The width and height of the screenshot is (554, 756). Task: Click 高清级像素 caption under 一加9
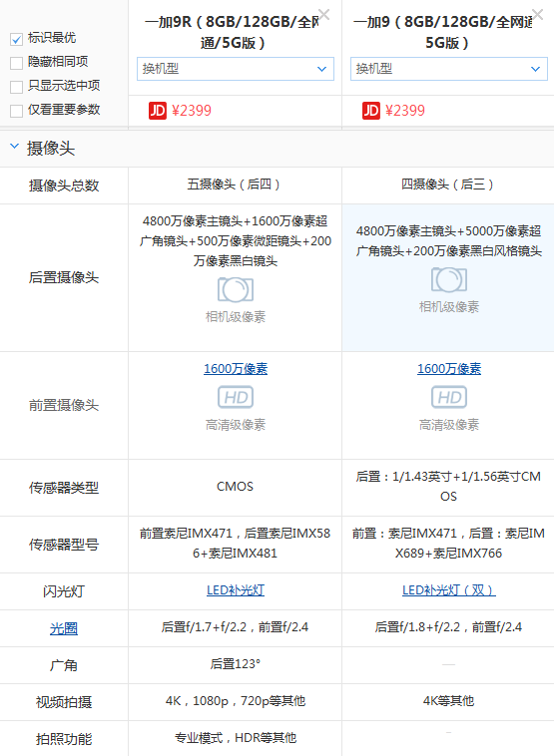point(449,425)
